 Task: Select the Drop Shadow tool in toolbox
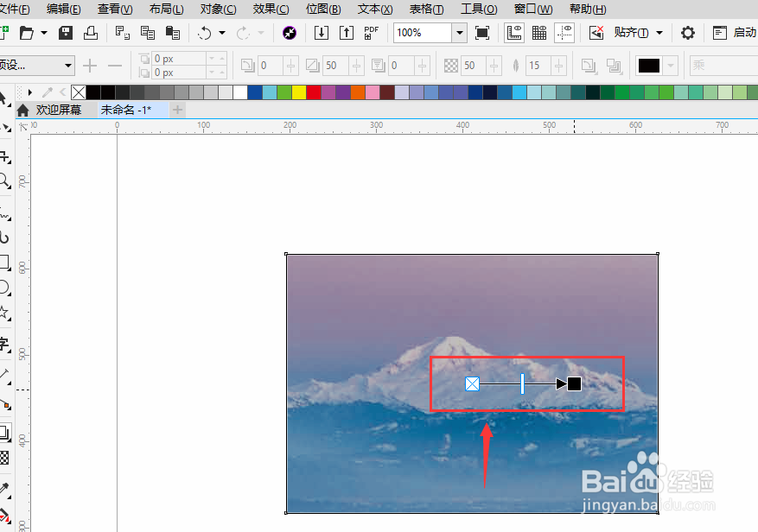[5, 433]
